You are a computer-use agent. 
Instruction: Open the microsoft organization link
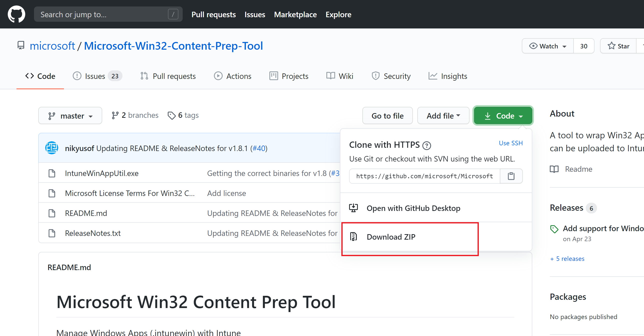tap(52, 46)
